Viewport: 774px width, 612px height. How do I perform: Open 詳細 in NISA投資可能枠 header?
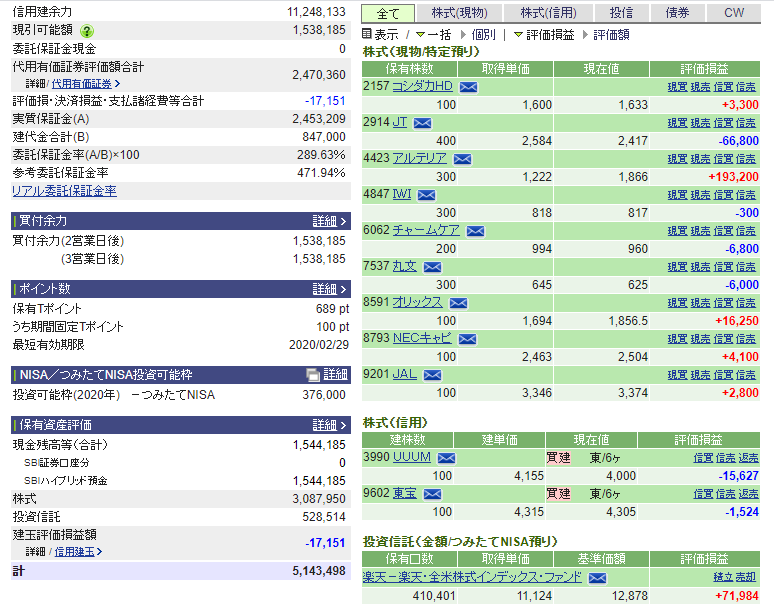[x=335, y=375]
